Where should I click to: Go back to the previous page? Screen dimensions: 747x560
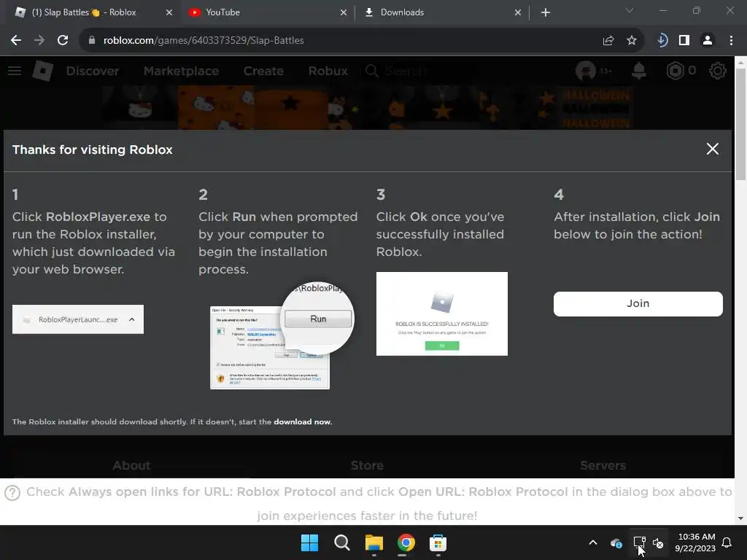[16, 41]
